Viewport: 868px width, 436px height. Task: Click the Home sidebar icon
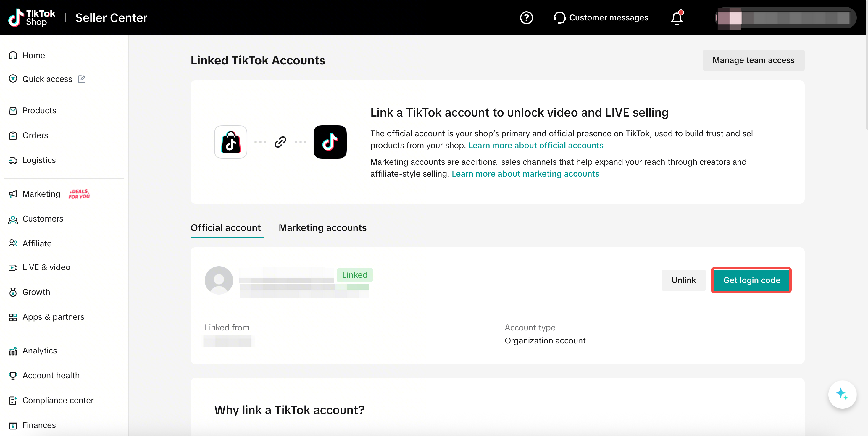(x=13, y=55)
